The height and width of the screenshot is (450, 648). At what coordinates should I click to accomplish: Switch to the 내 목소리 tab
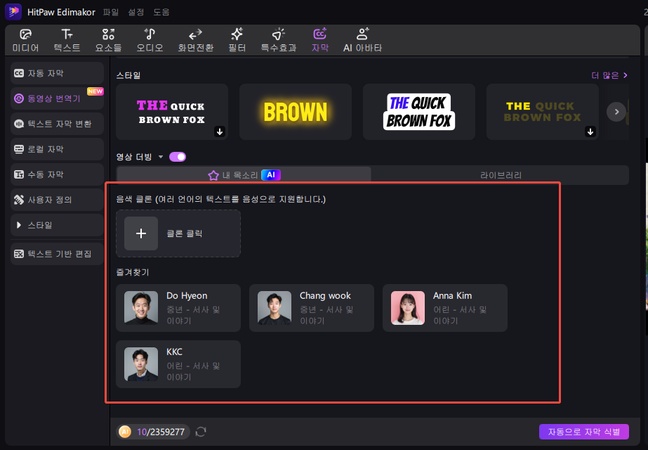(x=244, y=175)
